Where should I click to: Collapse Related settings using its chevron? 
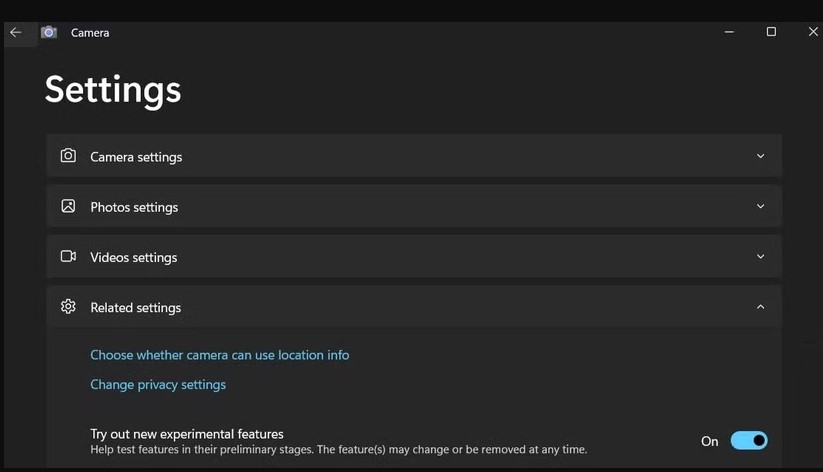760,307
